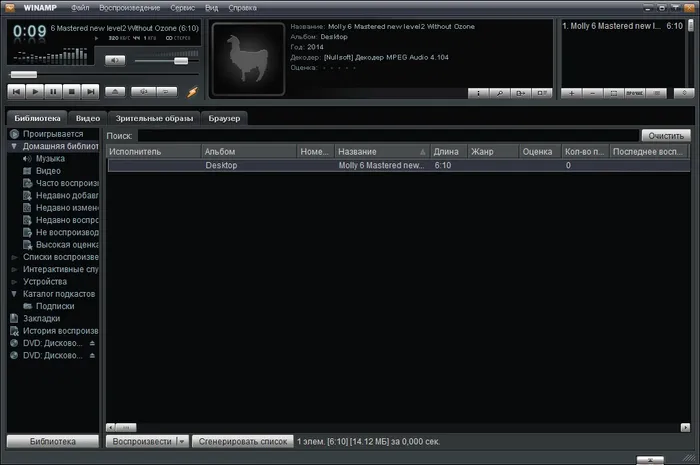The image size is (700, 465).
Task: Eject the first DVD drive
Action: click(92, 343)
